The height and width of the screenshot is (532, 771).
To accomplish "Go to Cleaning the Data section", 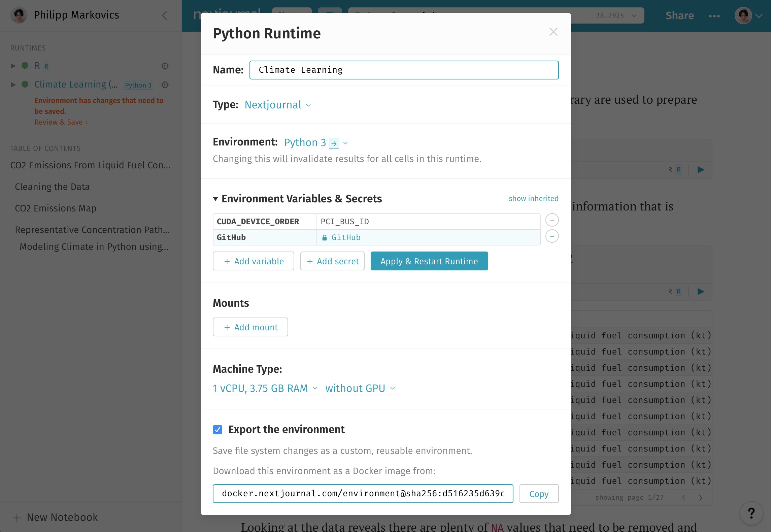I will click(52, 187).
